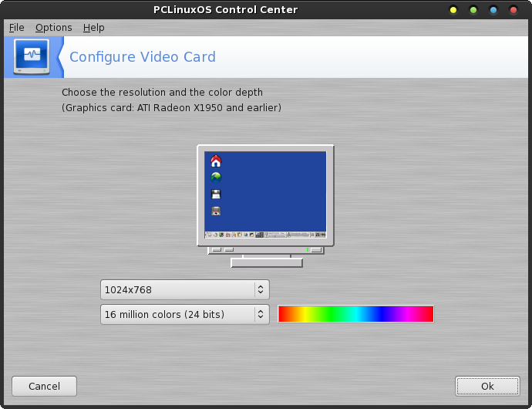Click 'Choose the resolution and the color depth' text
Viewport: 532px width, 409px height.
pyautogui.click(x=162, y=93)
